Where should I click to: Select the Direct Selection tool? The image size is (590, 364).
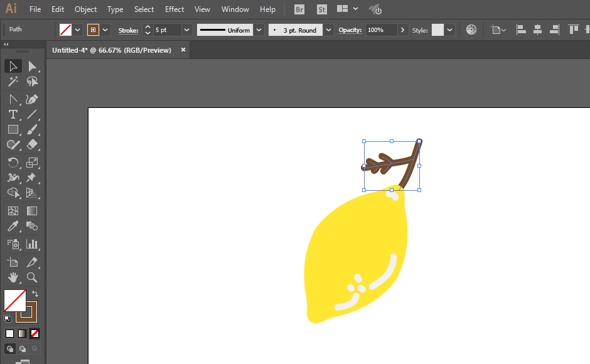[32, 67]
